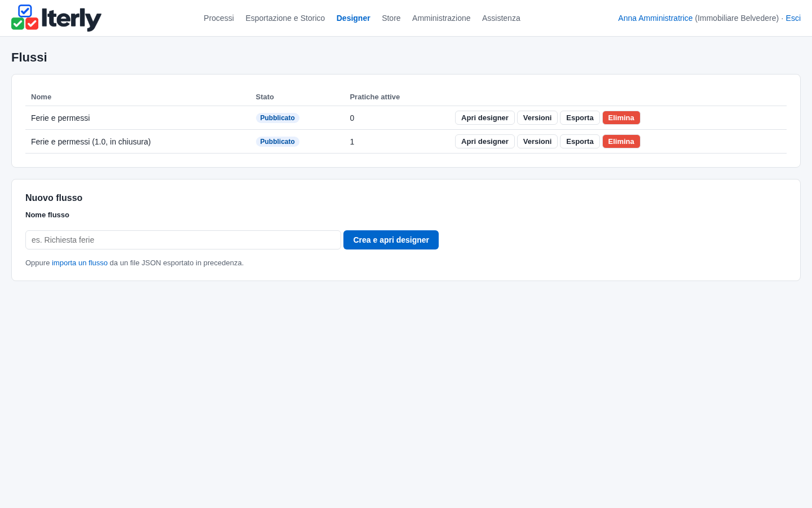Viewport: 812px width, 508px height.
Task: Click Esporta for the 1.0 in chiusura flow
Action: pyautogui.click(x=580, y=142)
